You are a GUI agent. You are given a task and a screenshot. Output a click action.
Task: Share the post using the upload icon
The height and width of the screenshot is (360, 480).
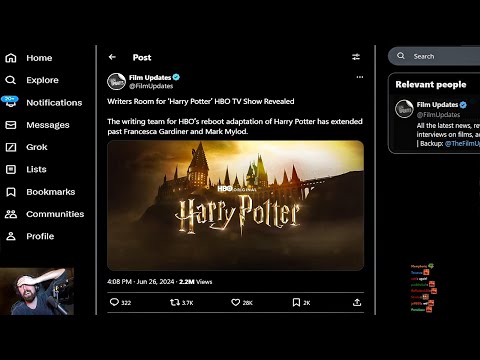pyautogui.click(x=357, y=302)
